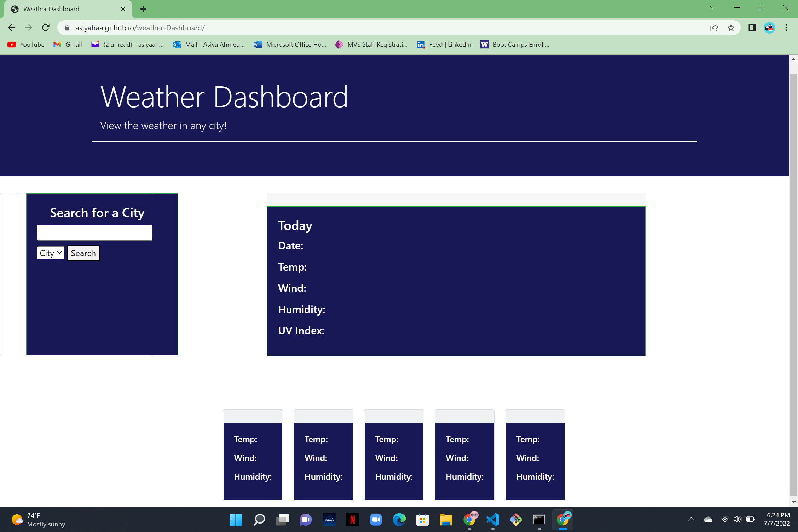This screenshot has width=798, height=532.
Task: Open the (2 unread) asiyaah bookmark
Action: [127, 44]
